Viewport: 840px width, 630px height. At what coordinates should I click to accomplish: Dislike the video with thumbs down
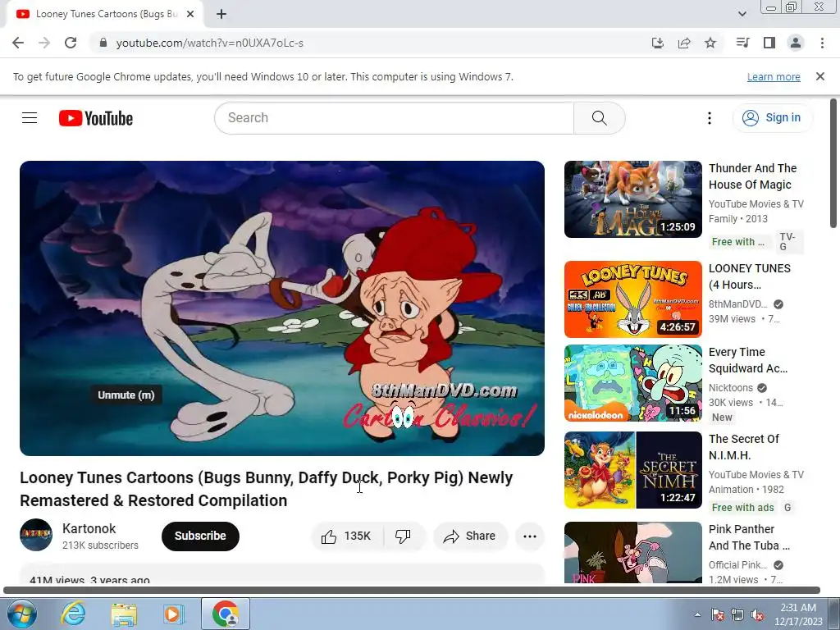(403, 536)
